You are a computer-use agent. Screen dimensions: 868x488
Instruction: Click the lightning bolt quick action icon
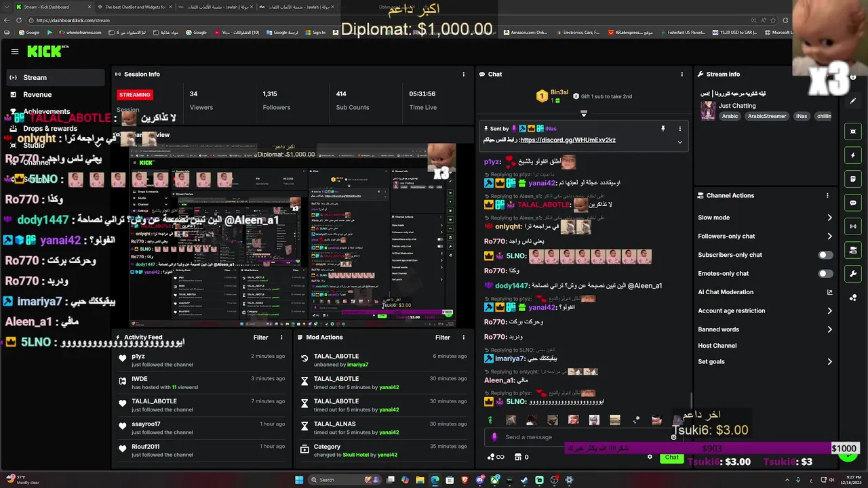click(x=853, y=155)
